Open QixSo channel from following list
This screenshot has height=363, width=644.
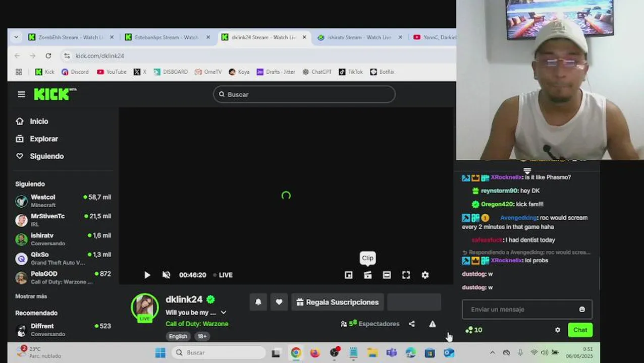click(63, 258)
